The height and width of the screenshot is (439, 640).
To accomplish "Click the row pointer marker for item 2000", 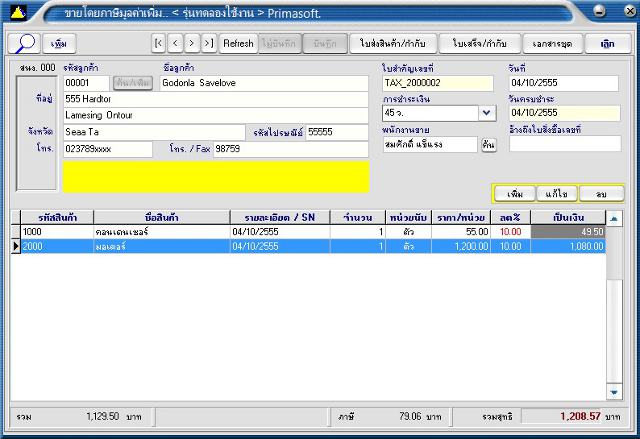I will point(15,246).
